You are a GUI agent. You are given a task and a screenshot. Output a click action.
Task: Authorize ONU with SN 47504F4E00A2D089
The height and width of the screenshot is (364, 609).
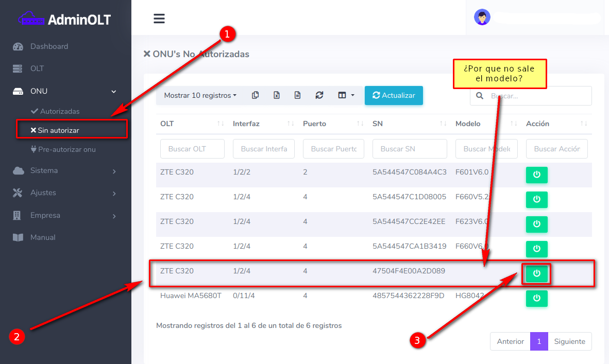click(536, 273)
